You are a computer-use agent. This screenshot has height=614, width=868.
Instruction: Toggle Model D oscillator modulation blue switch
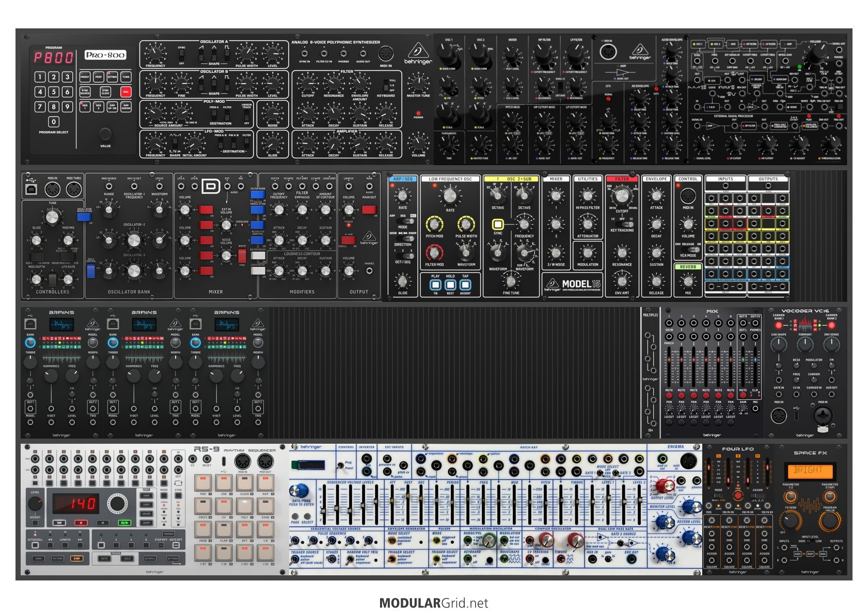tap(84, 217)
